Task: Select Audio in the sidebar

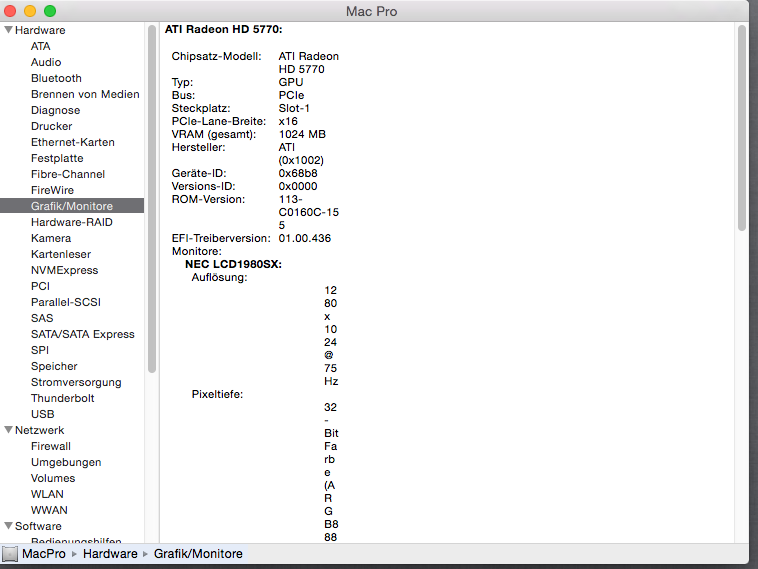Action: click(46, 62)
